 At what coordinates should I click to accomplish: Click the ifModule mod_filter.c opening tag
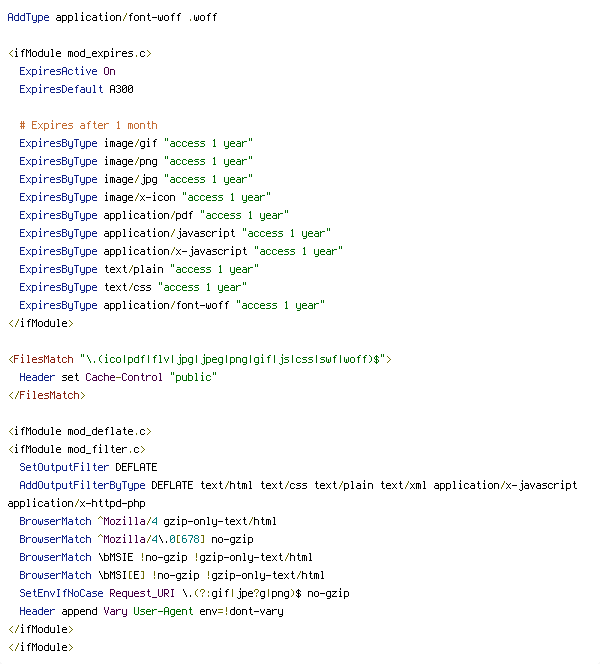(77, 449)
